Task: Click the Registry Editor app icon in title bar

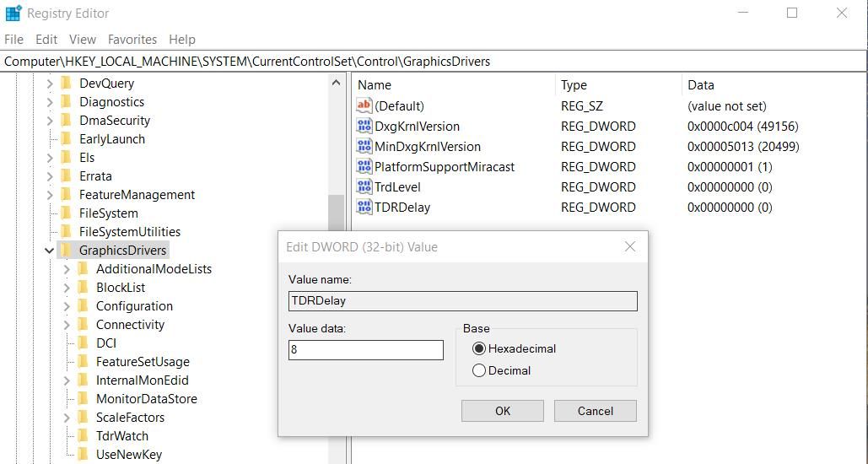Action: pyautogui.click(x=13, y=13)
